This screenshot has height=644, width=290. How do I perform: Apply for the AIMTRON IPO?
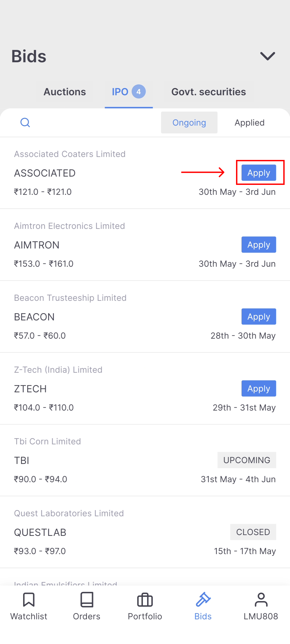pos(259,245)
